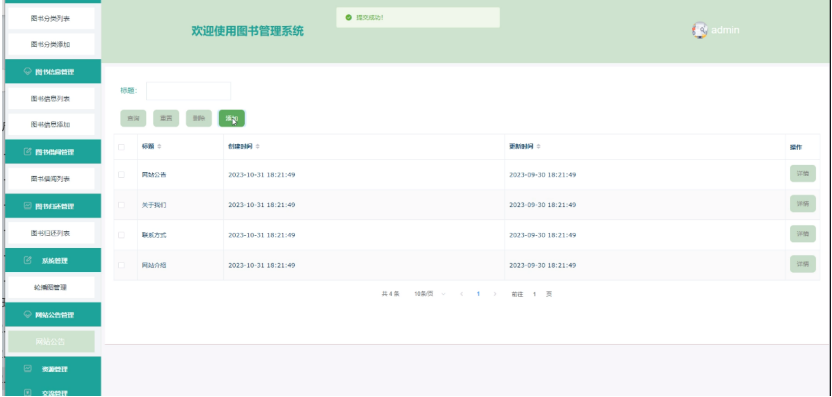Open 详情 for the 网站公告 row
The width and height of the screenshot is (832, 397).
pyautogui.click(x=802, y=174)
